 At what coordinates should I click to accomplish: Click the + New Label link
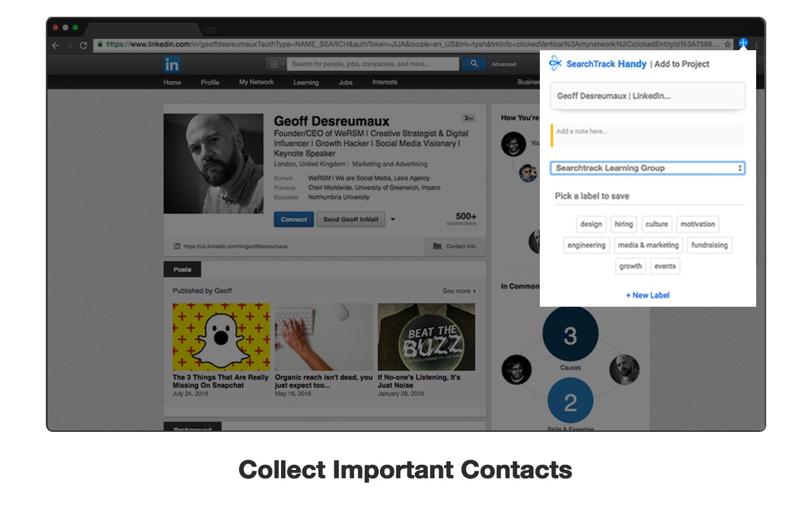648,295
